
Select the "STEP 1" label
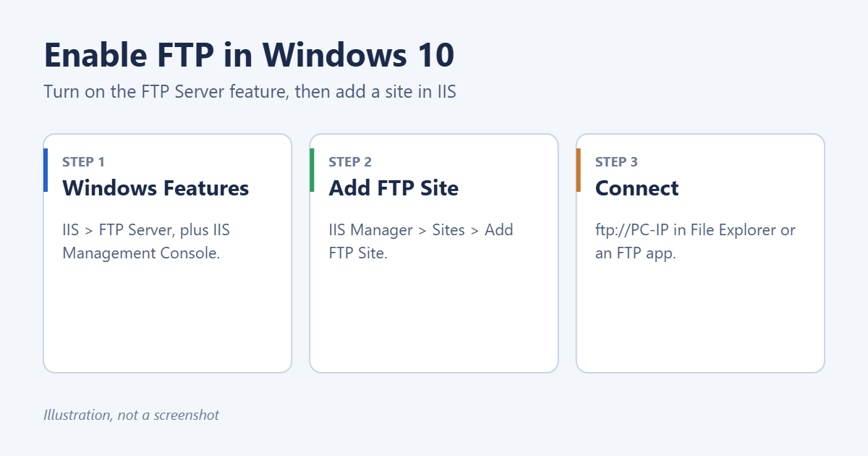[83, 162]
